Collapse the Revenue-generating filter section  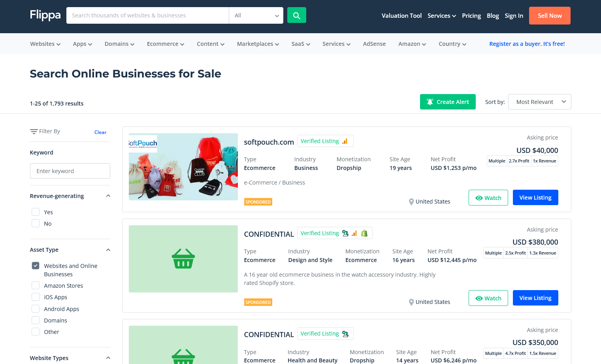click(x=108, y=196)
